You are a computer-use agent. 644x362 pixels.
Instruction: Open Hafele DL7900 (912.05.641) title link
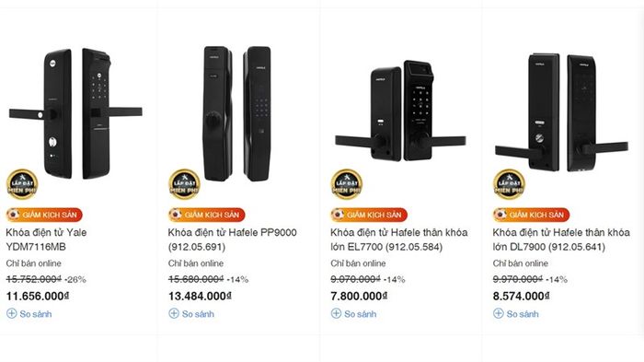(561, 239)
